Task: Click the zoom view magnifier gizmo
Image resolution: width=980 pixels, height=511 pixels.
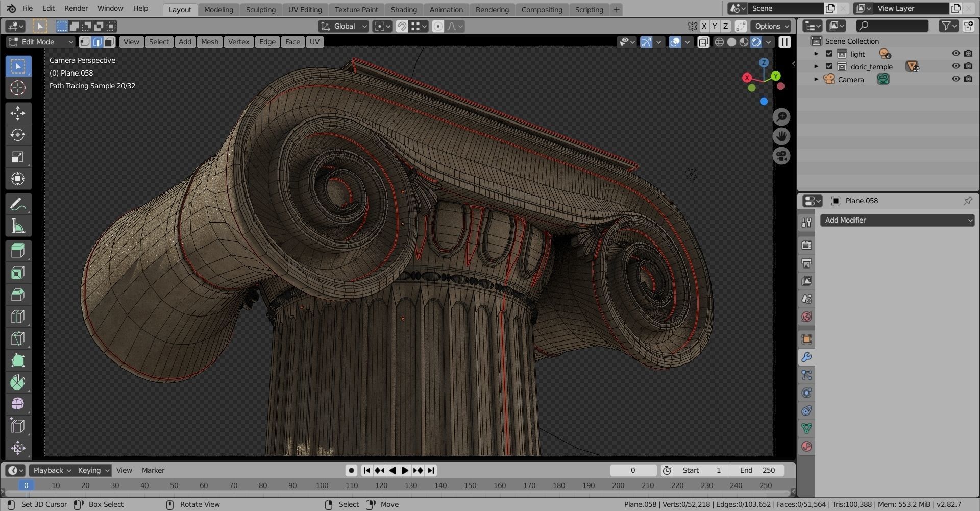Action: [x=781, y=117]
